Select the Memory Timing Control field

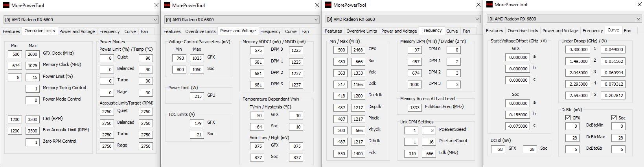click(33, 89)
